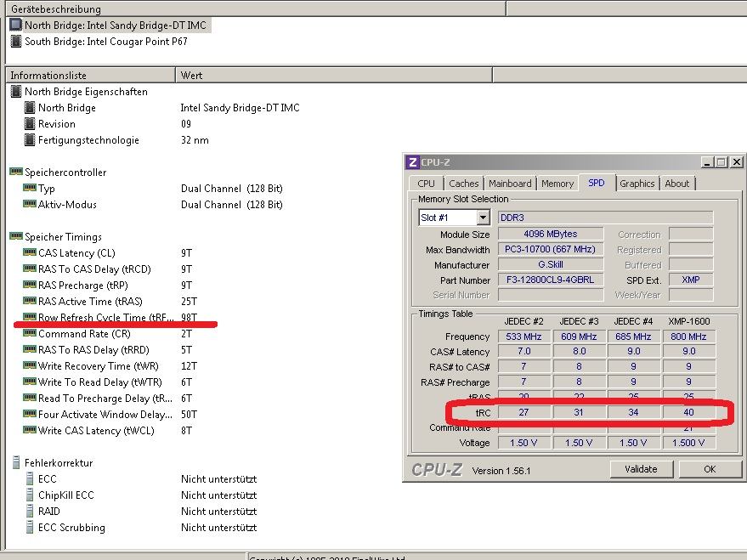Switch to the CPU tab in CPU-Z
Viewport: 747px width, 560px height.
(426, 184)
